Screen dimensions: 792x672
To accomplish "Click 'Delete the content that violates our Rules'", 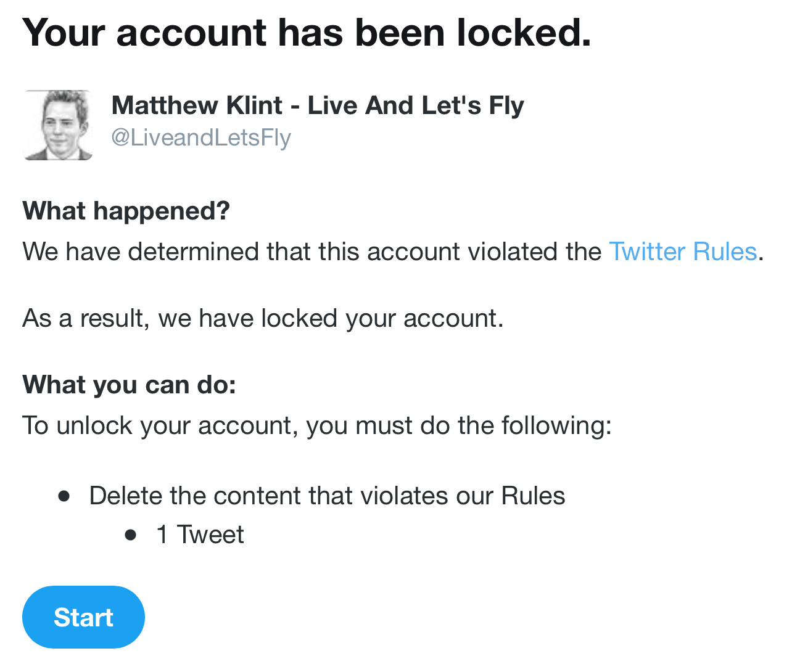I will [x=327, y=495].
